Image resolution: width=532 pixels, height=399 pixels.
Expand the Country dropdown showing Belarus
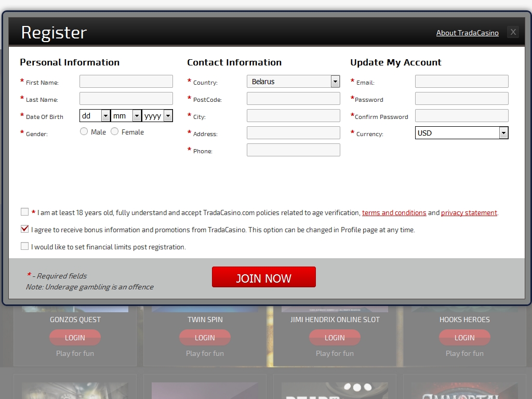click(x=293, y=82)
